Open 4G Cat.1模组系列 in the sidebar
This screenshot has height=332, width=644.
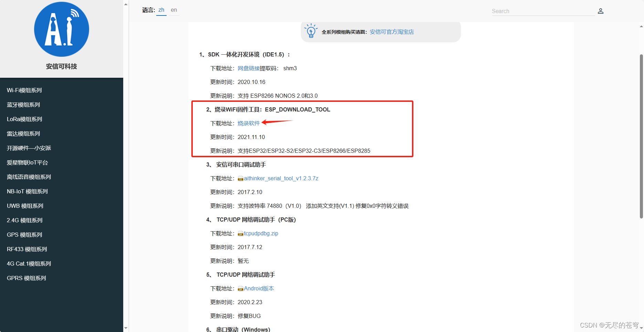[29, 264]
